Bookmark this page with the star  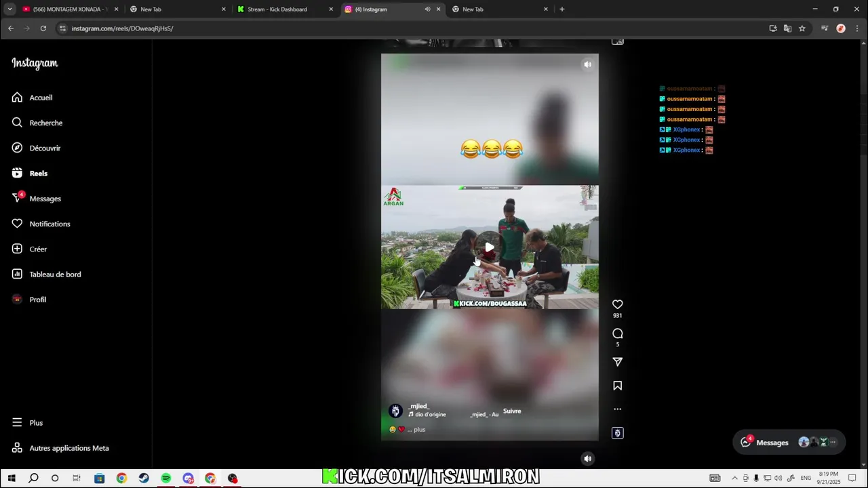coord(802,28)
